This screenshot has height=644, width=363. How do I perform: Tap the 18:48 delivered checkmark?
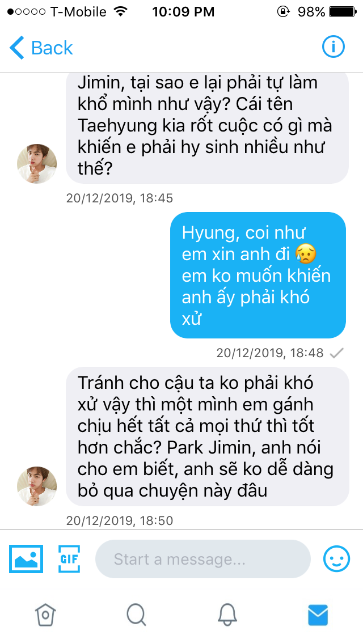pyautogui.click(x=337, y=353)
